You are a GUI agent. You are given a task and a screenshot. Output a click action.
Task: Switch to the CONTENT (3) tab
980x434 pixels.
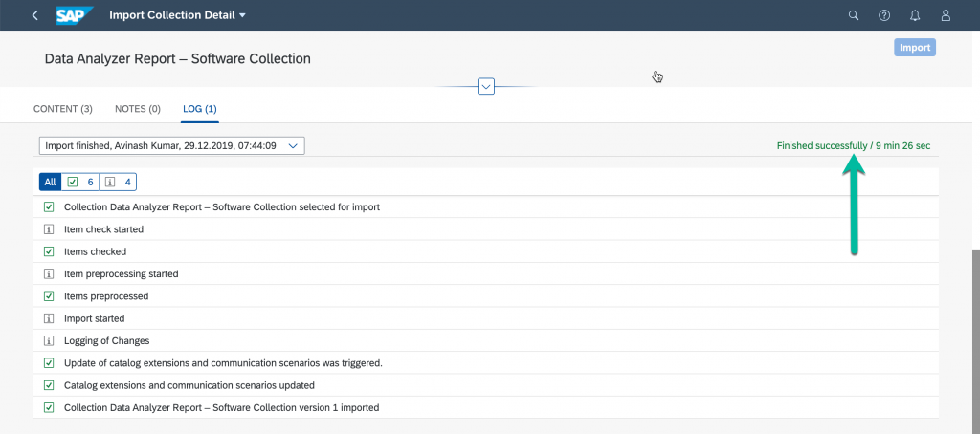click(x=62, y=109)
